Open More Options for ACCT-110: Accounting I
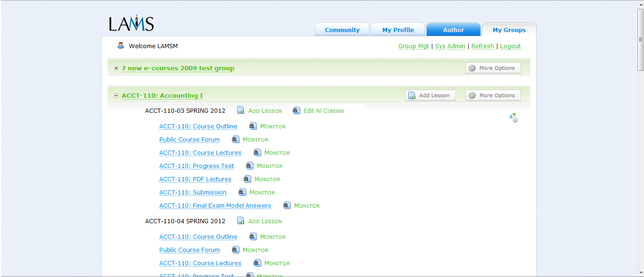 click(493, 95)
